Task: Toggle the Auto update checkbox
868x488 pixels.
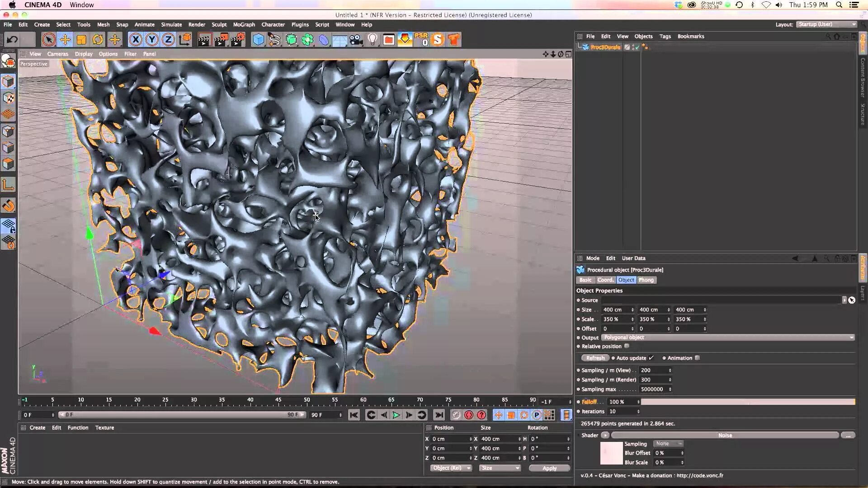Action: pos(651,358)
